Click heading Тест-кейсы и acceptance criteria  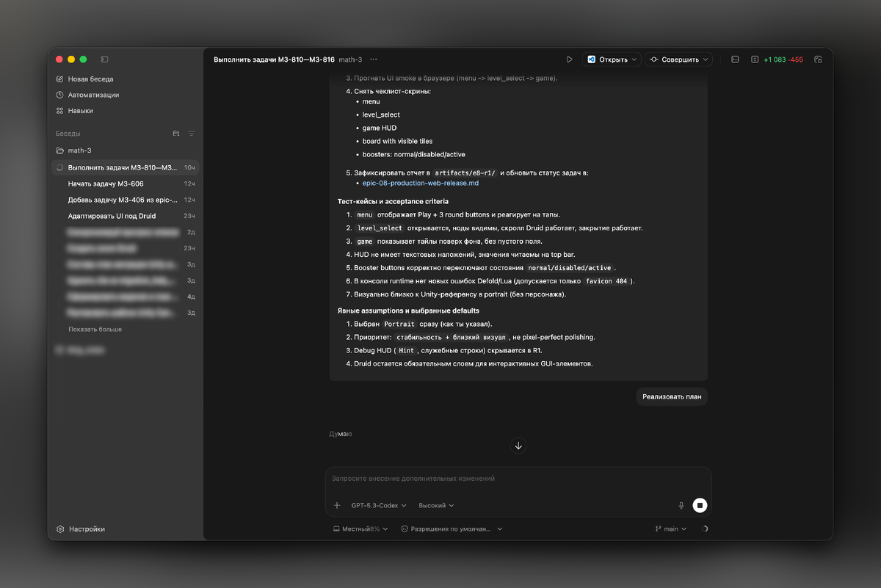pos(393,201)
